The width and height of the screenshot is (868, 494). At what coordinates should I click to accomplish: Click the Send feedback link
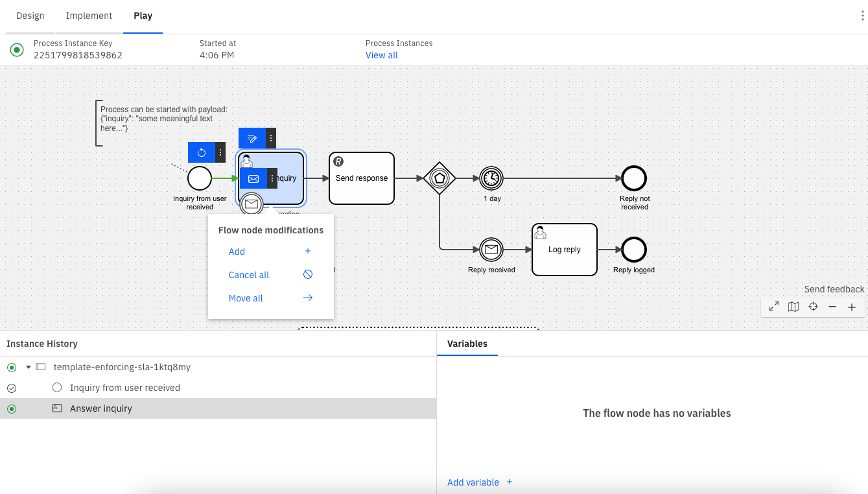point(834,289)
